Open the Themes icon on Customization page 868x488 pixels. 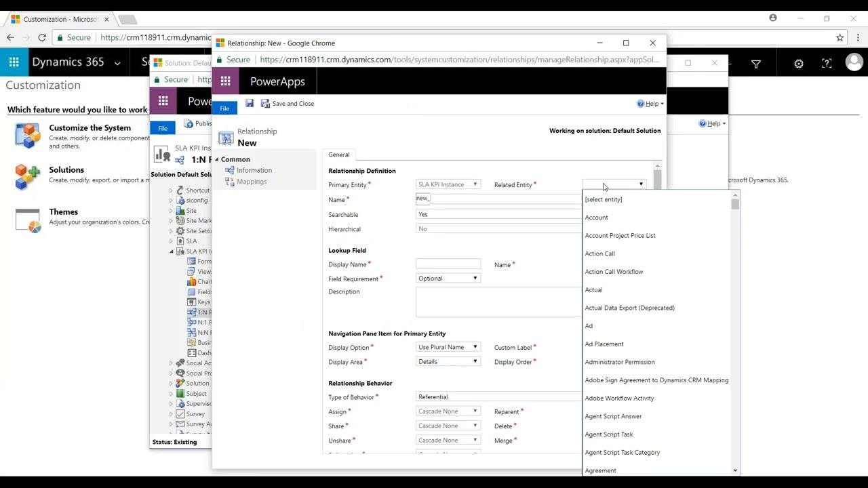coord(28,220)
